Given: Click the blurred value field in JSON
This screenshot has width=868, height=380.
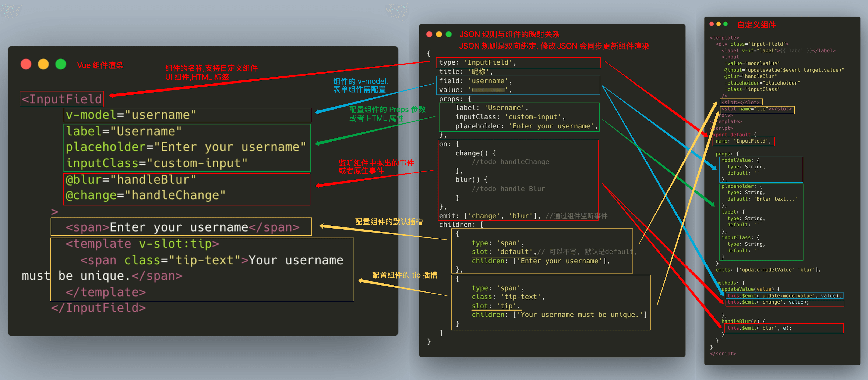Looking at the screenshot, I should (488, 90).
